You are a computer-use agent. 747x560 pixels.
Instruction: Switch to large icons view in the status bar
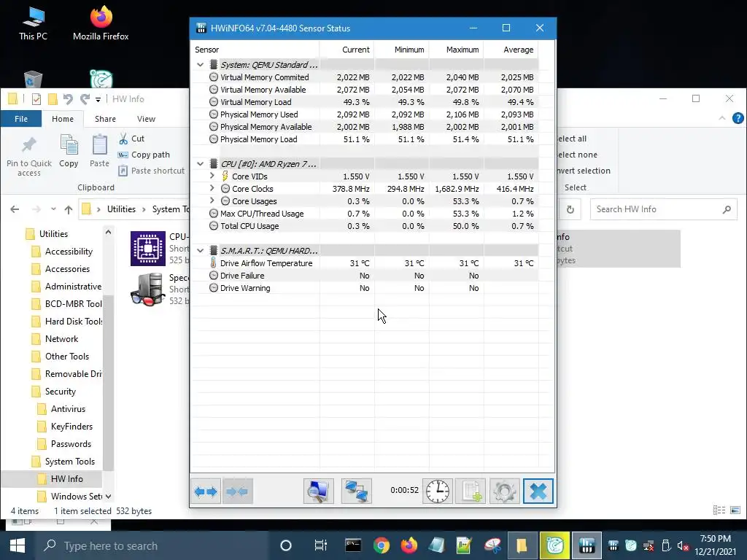(735, 510)
